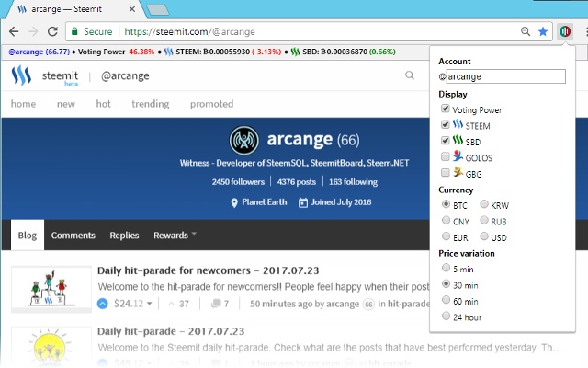The image size is (588, 368).
Task: Click the 2450 followers link
Action: pyautogui.click(x=238, y=182)
